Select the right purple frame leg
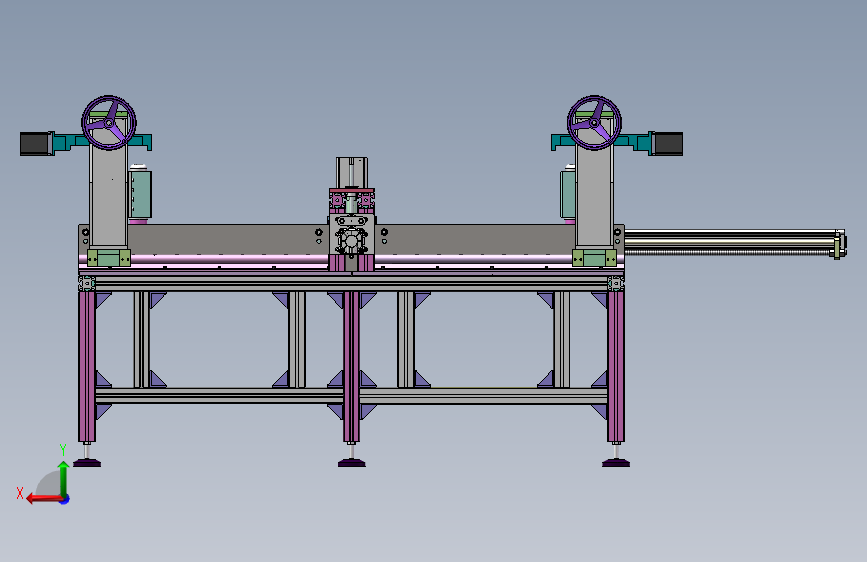The width and height of the screenshot is (867, 562). pos(616,366)
